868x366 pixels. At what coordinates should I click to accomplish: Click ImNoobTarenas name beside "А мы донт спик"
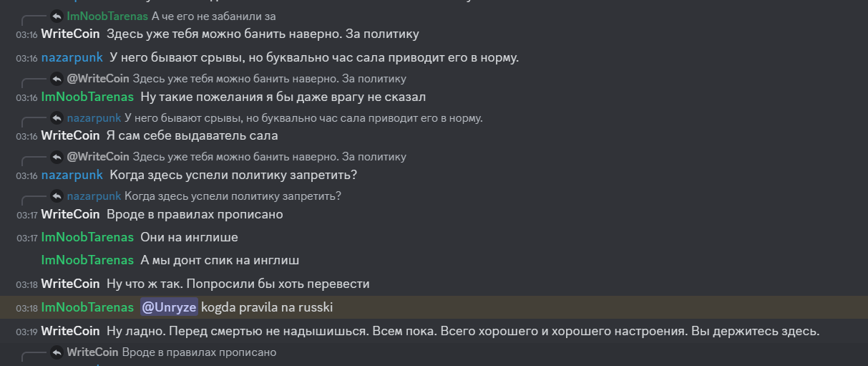click(x=87, y=260)
